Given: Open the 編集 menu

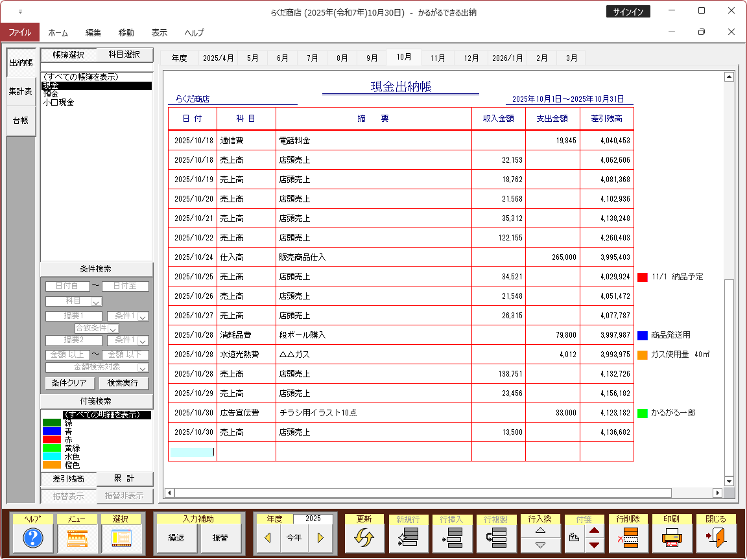Looking at the screenshot, I should click(93, 32).
